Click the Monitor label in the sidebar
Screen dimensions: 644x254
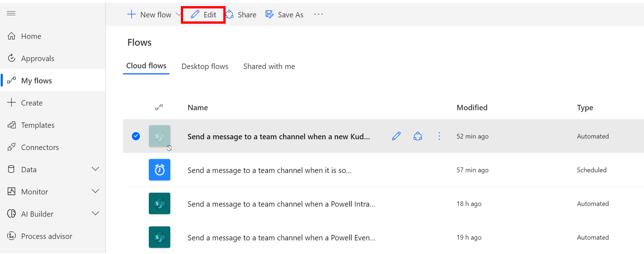click(34, 192)
